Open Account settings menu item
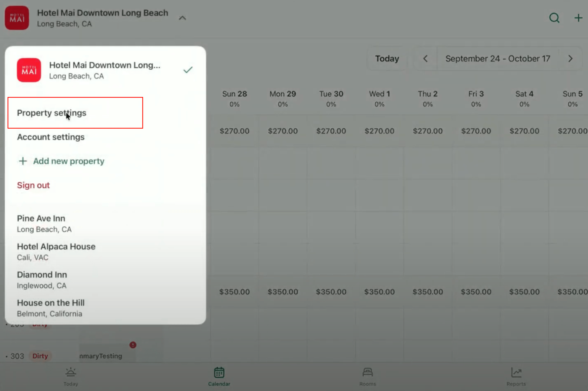This screenshot has width=588, height=391. pyautogui.click(x=51, y=137)
